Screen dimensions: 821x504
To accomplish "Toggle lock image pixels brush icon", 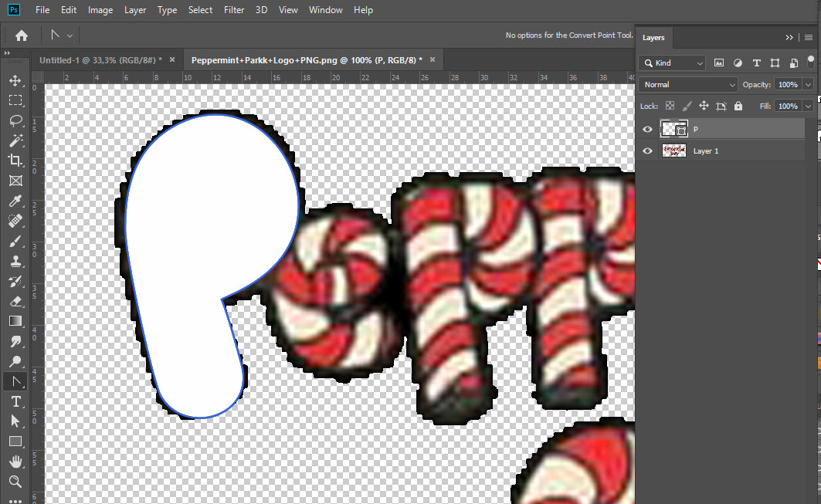I will [x=687, y=106].
